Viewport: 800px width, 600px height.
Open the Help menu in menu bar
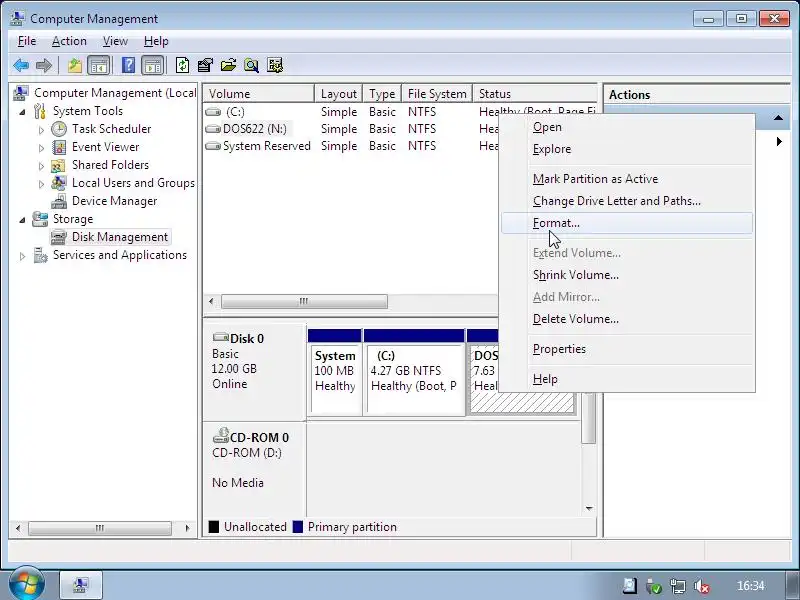(x=156, y=41)
